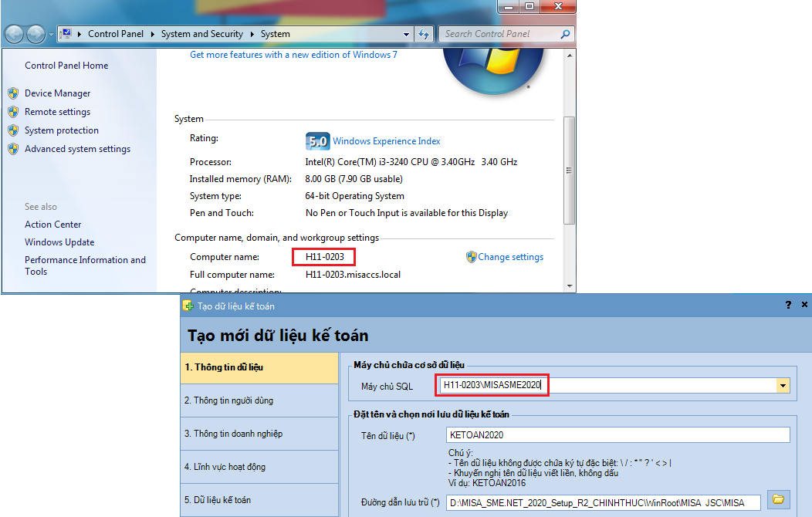Click the scroll down arrow in System window
The height and width of the screenshot is (517, 812).
click(569, 286)
